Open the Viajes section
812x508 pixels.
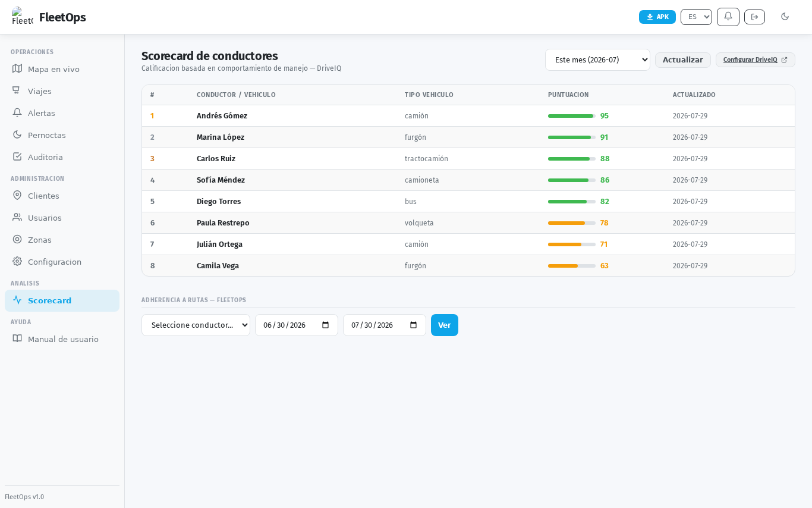coord(62,90)
